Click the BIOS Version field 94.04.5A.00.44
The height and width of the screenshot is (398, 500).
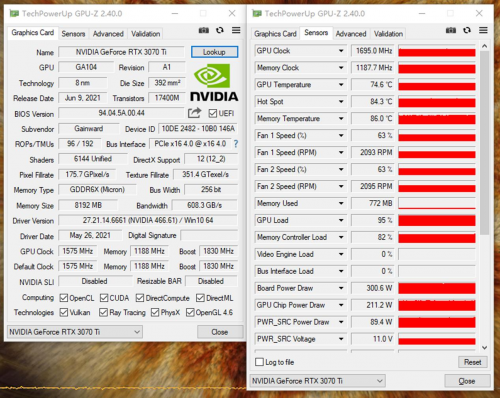pos(121,113)
